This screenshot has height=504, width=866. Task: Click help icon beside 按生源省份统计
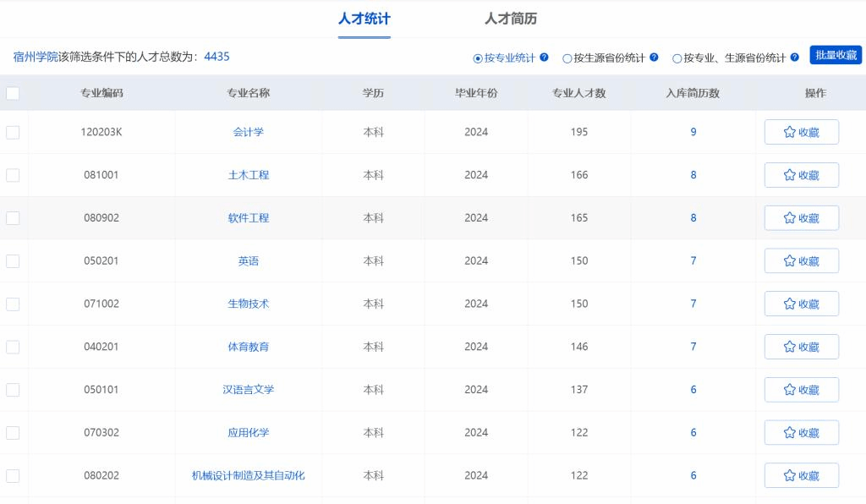(654, 58)
